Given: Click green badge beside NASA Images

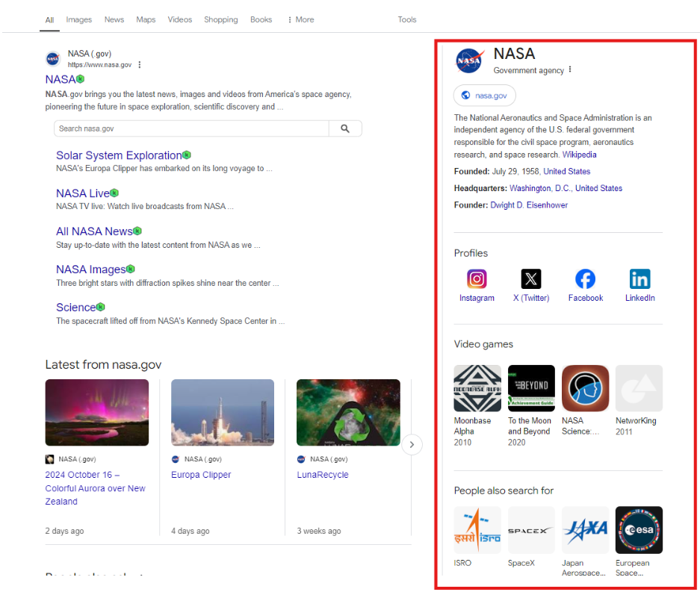Looking at the screenshot, I should [130, 269].
